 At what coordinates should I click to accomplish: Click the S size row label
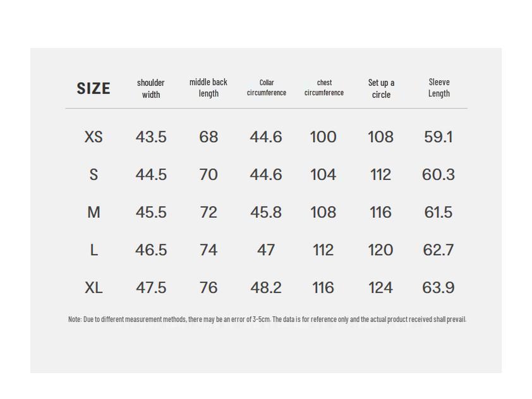click(94, 175)
